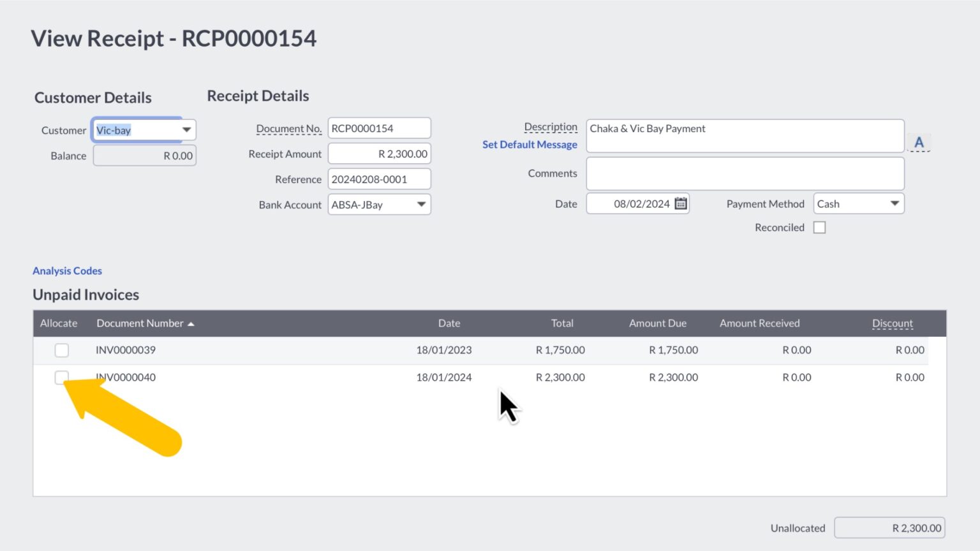Click Set Default Message
Image resolution: width=980 pixels, height=551 pixels.
click(529, 144)
